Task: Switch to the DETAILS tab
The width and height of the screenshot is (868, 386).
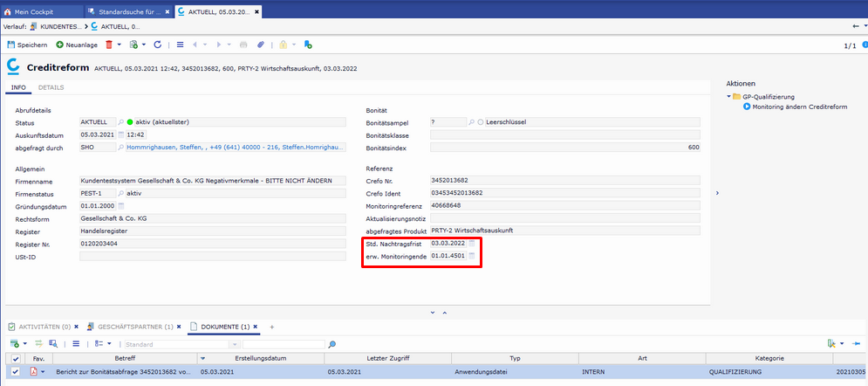Action: (x=51, y=87)
